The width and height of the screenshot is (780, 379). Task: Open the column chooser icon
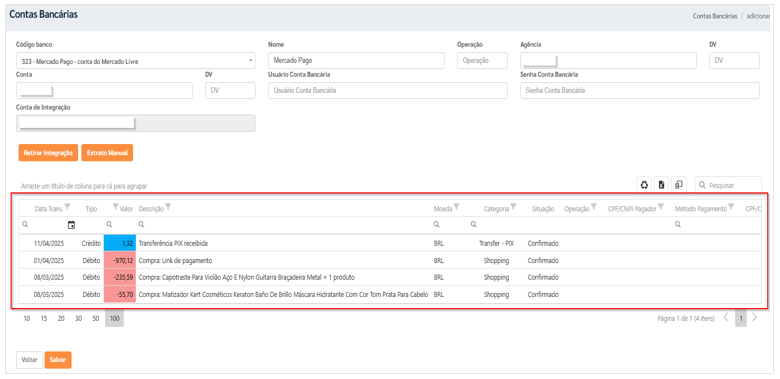point(679,185)
